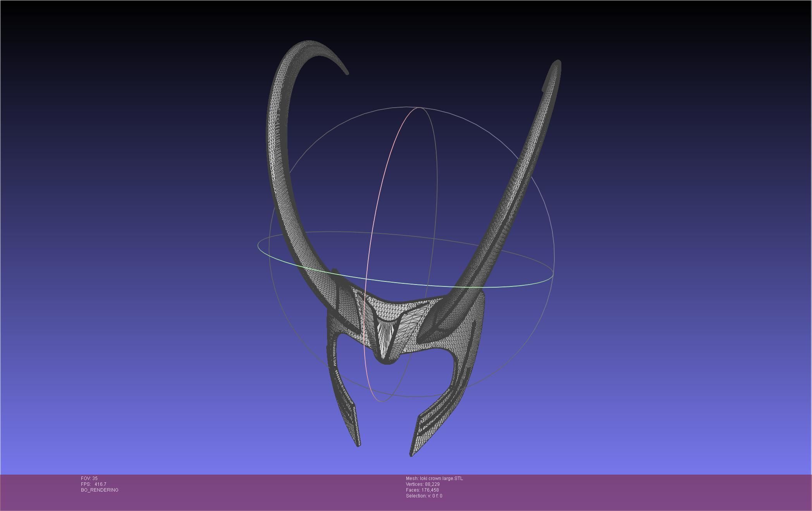
Task: Click the 'Mesh: loki crown large.STL' label
Action: point(434,478)
